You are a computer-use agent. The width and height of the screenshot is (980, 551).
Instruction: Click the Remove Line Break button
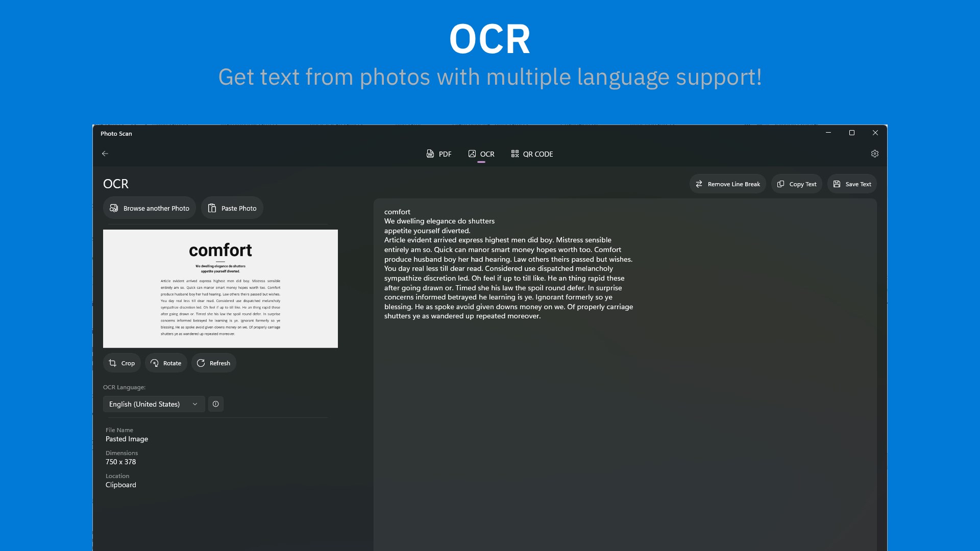click(x=727, y=184)
